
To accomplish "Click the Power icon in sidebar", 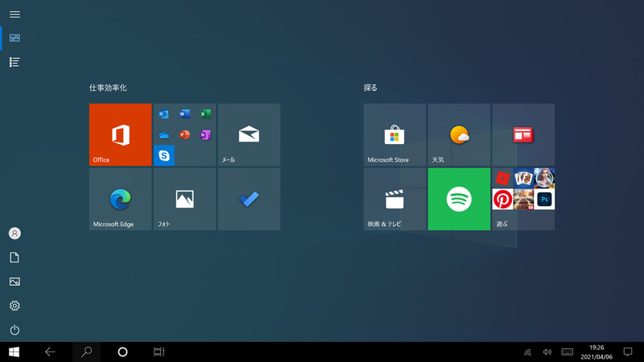I will (x=14, y=330).
